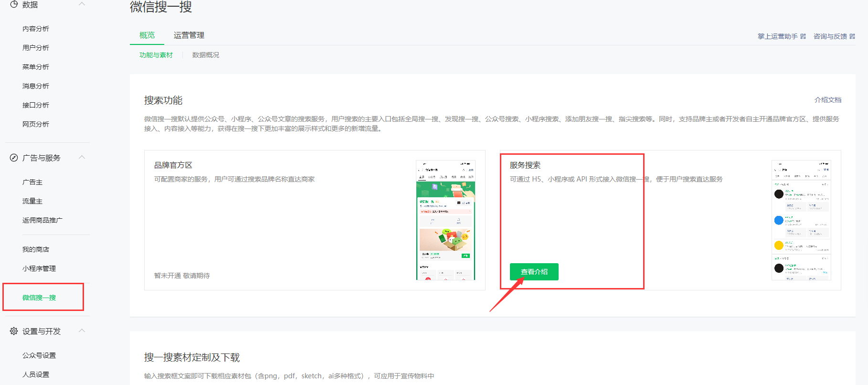Open 用户分析 in the sidebar
The width and height of the screenshot is (868, 385).
[36, 48]
